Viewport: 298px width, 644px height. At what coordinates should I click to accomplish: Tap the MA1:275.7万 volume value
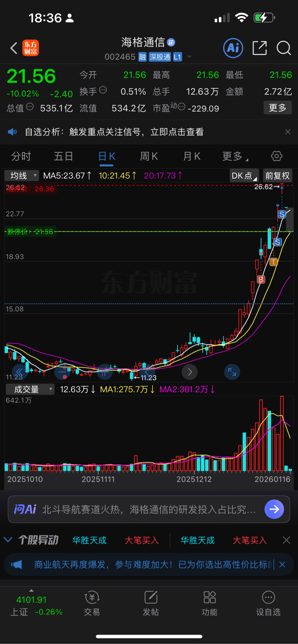(x=128, y=389)
